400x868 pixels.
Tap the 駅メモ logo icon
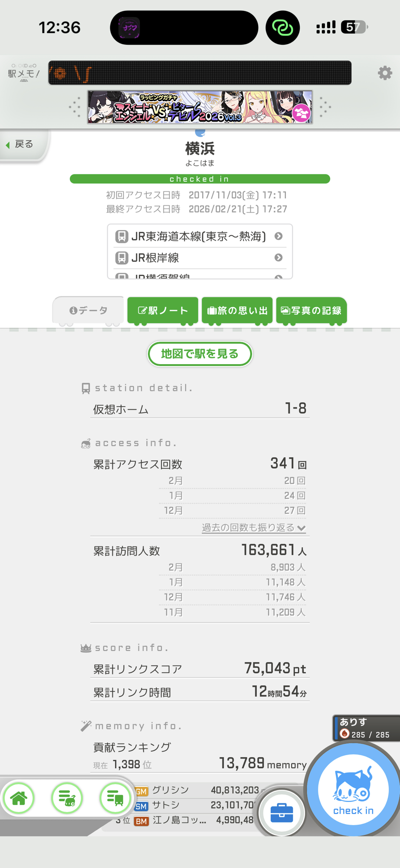point(23,73)
